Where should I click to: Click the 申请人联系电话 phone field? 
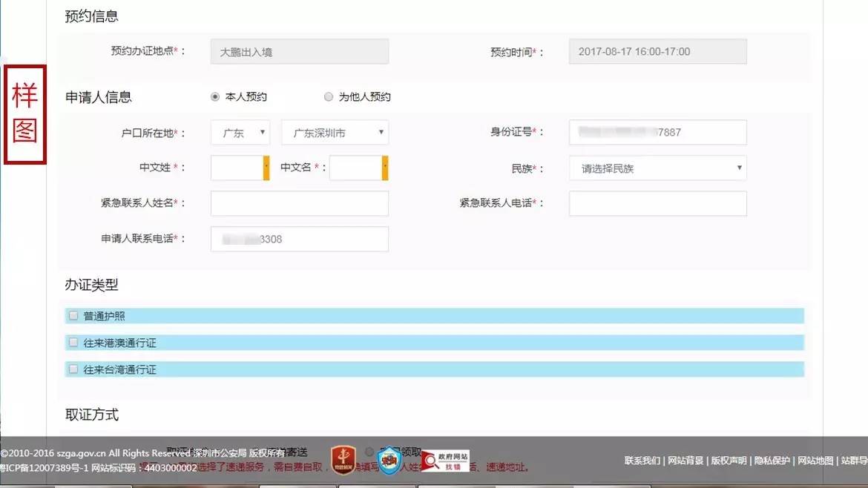299,239
